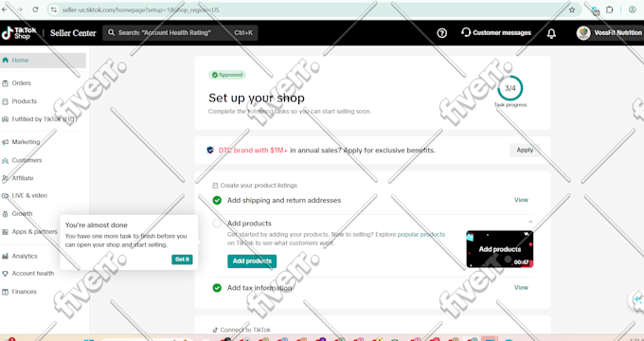Click the Apps & partners grid icon
This screenshot has width=644, height=341.
(x=5, y=232)
